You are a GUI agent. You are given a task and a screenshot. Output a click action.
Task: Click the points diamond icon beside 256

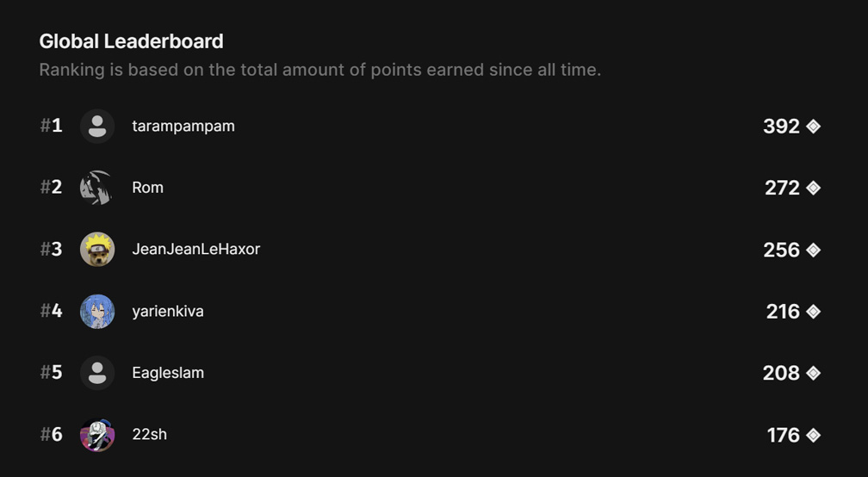pyautogui.click(x=813, y=250)
